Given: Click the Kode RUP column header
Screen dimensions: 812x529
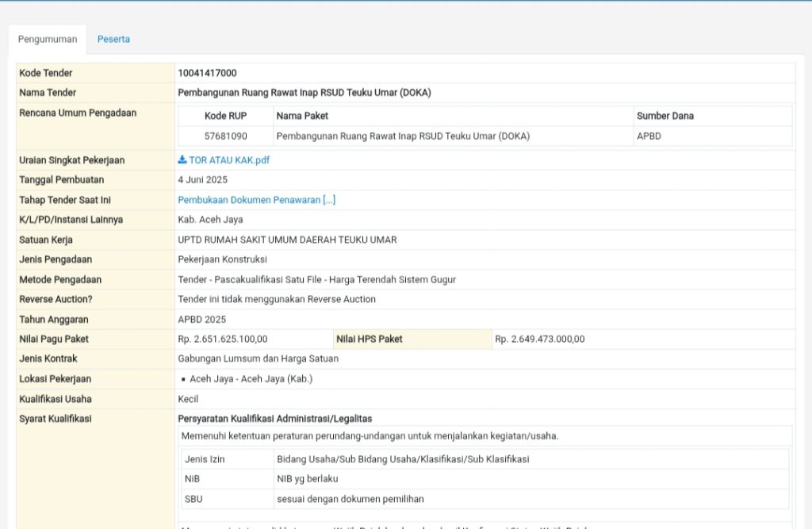Looking at the screenshot, I should click(x=225, y=116).
